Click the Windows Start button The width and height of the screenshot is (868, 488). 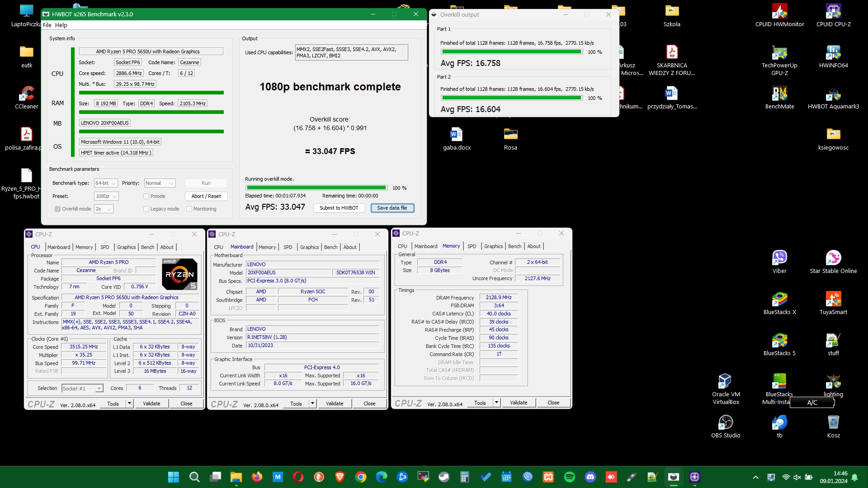point(174,477)
